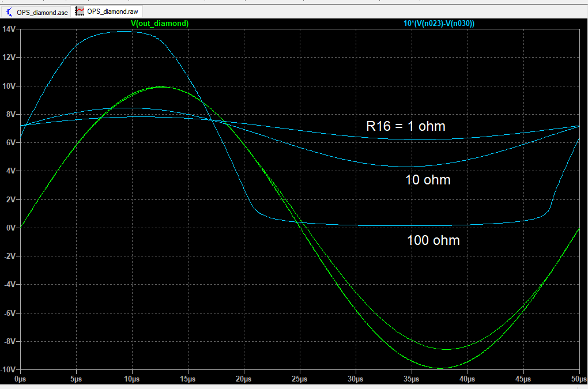Viewport: 588px width, 389px height.
Task: Click the 30µs time axis label
Action: (355, 379)
